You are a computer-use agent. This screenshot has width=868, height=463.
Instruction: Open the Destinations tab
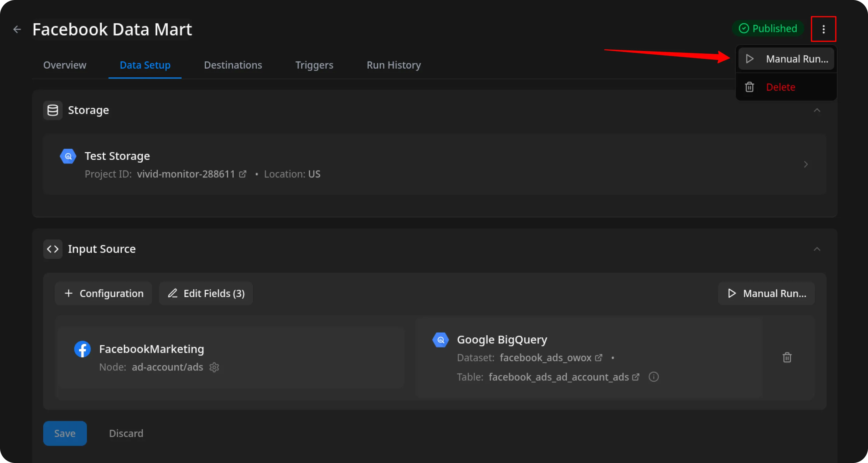click(x=233, y=65)
